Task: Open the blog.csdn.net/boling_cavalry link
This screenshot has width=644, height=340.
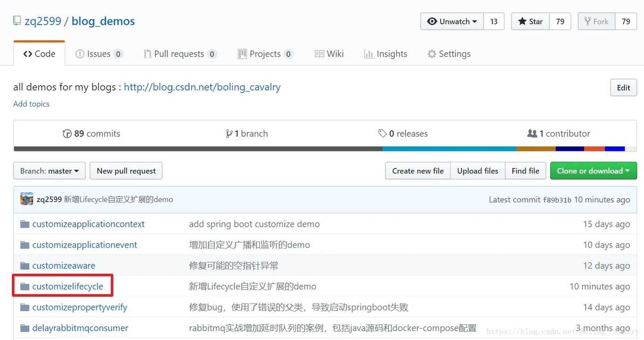Action: pos(202,87)
